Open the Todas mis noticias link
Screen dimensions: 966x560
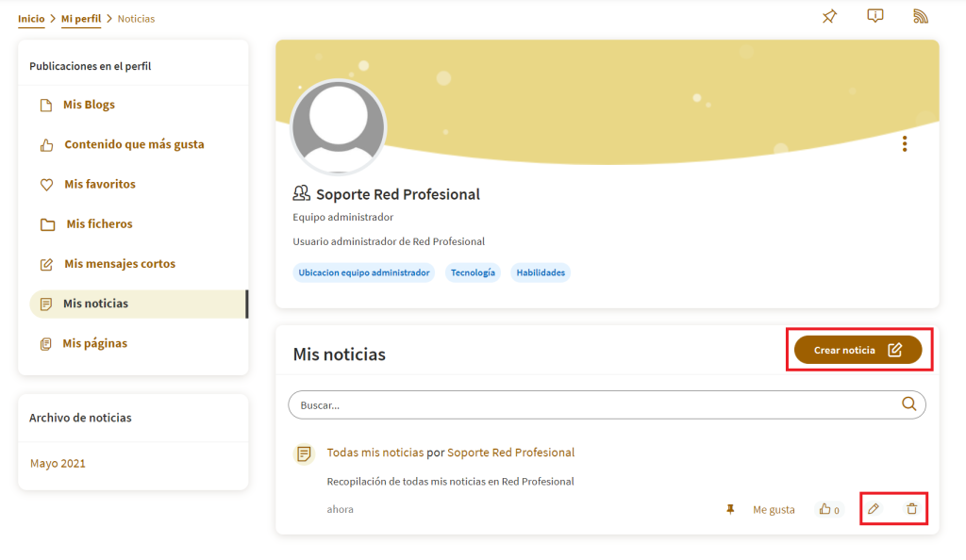pos(375,453)
